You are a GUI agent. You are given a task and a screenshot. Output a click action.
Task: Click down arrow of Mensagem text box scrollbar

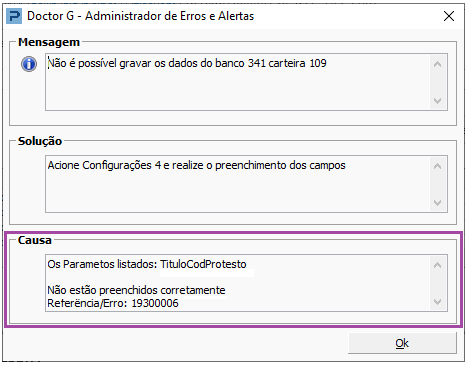[437, 100]
